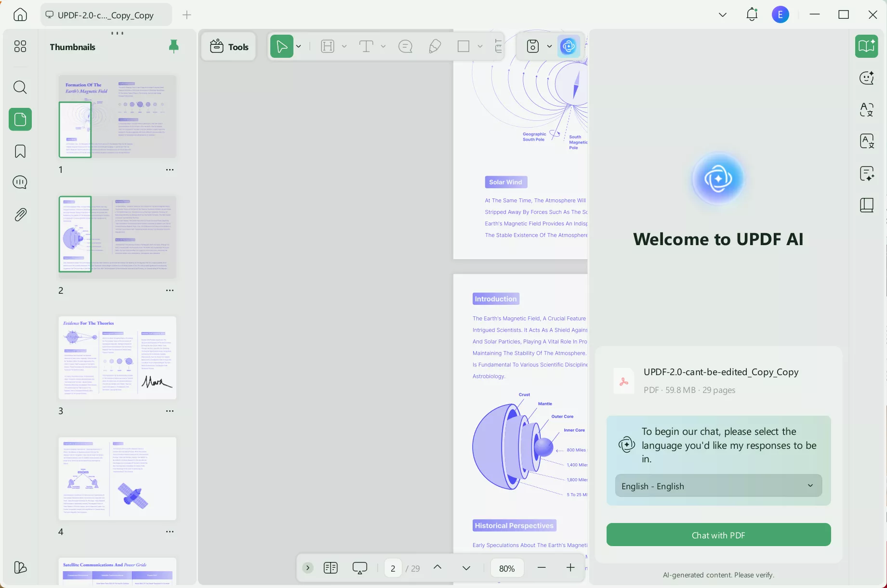The image size is (887, 588).
Task: Click the Thumbnails panel drag handle dots
Action: tap(118, 33)
